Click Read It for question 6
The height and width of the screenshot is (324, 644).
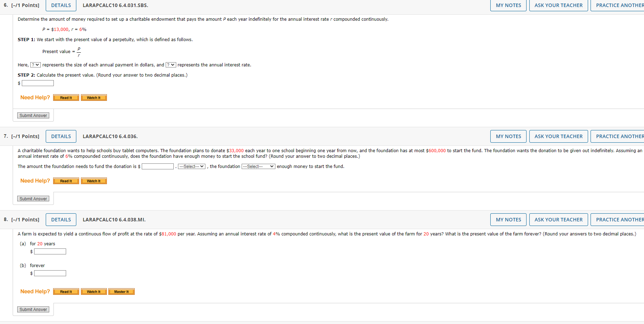pyautogui.click(x=66, y=97)
